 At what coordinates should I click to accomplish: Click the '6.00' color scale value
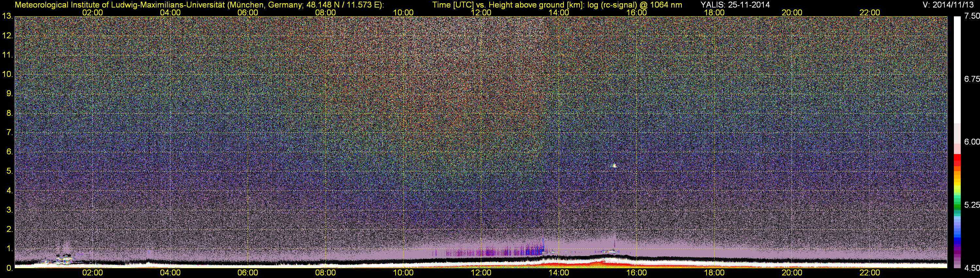(972, 142)
